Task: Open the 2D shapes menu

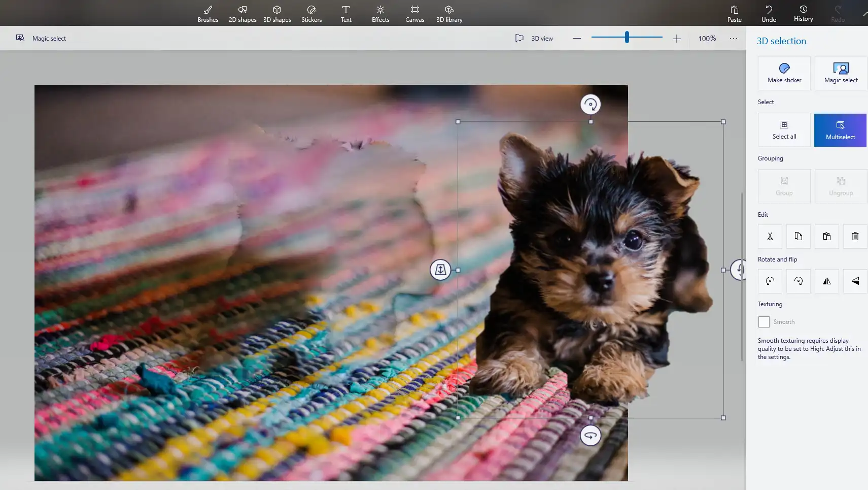Action: (x=242, y=14)
